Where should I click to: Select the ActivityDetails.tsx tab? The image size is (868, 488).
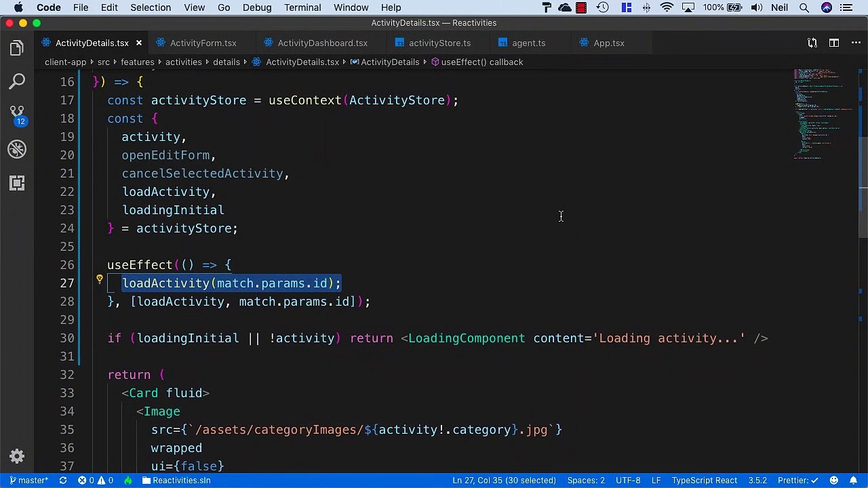(92, 43)
